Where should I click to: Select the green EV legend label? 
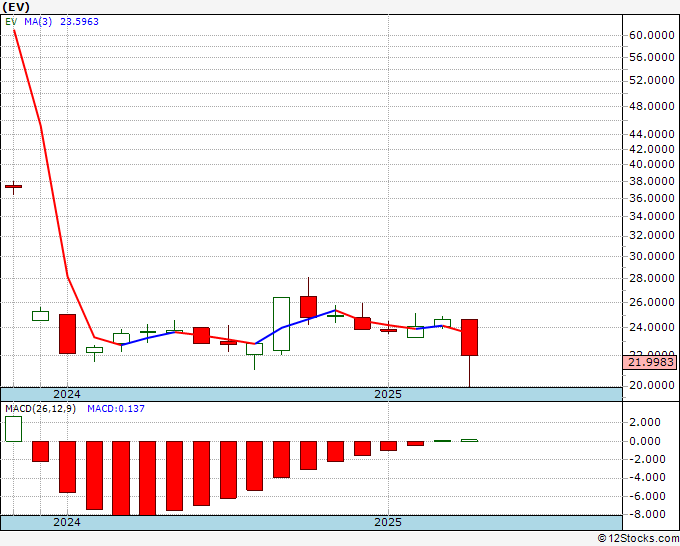coord(11,22)
